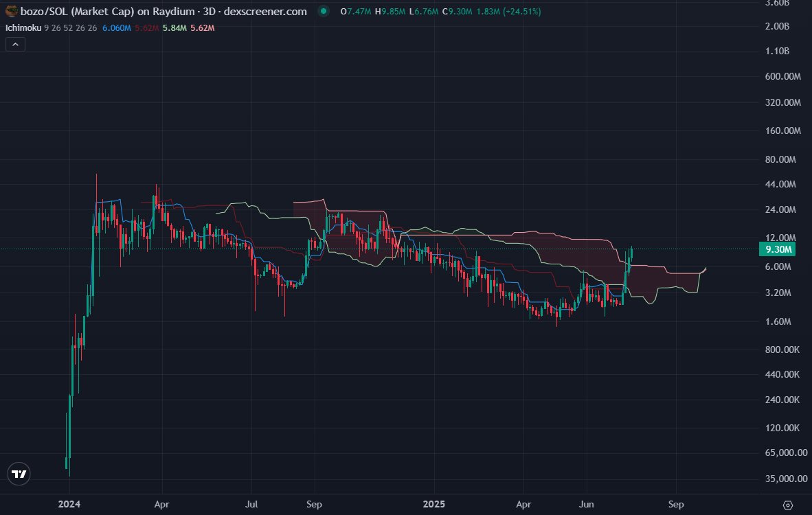Click the 240.00K price axis label

(782, 400)
